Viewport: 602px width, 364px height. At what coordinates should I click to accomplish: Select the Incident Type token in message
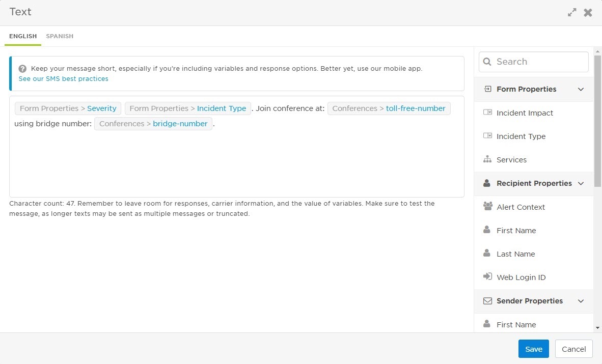tap(188, 108)
